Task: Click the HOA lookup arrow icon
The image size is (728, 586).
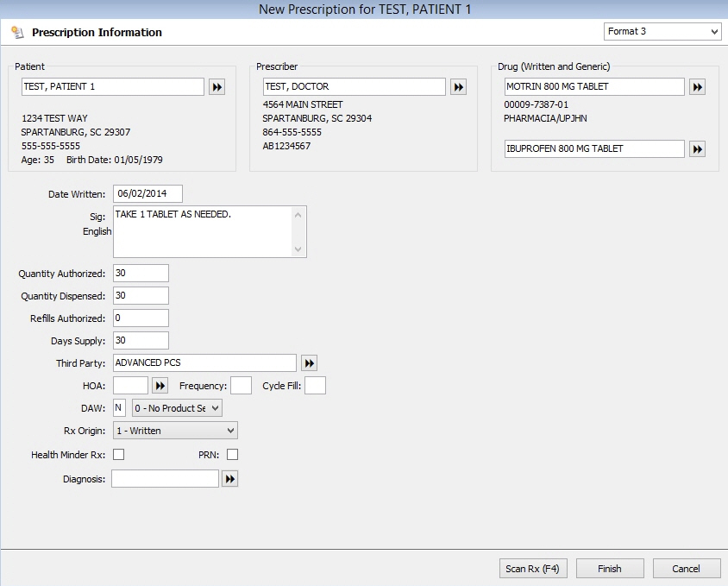Action: 160,386
